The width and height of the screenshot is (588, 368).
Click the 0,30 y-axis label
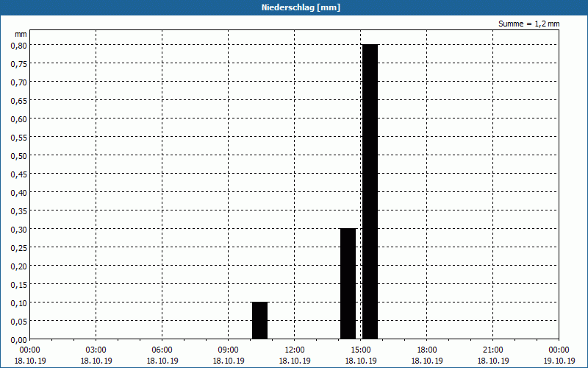tap(19, 230)
